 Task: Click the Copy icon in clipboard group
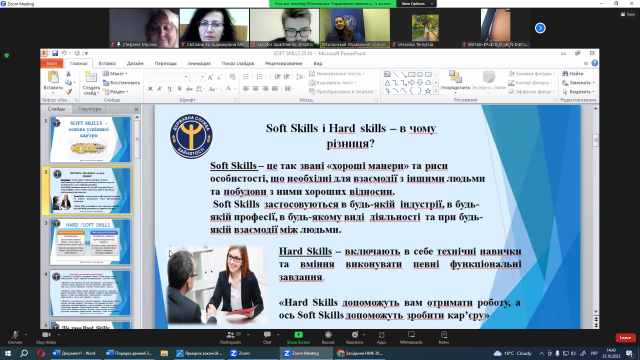tap(68, 82)
